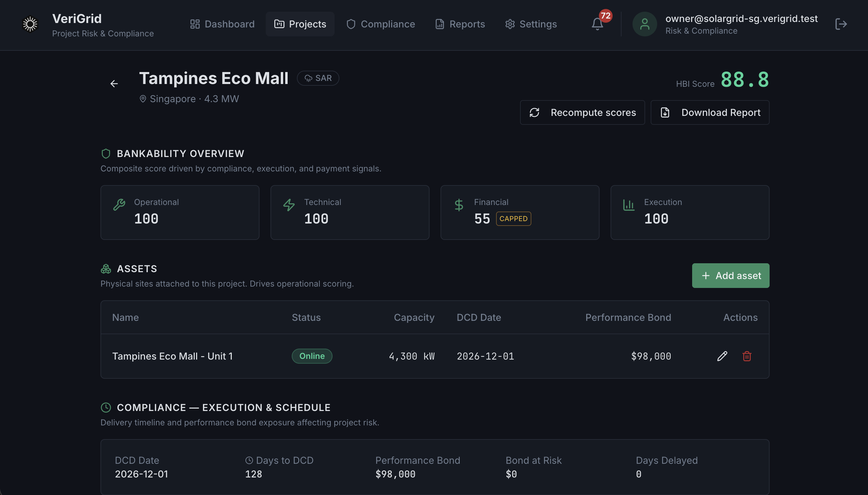Click the user avatar icon

tap(644, 24)
